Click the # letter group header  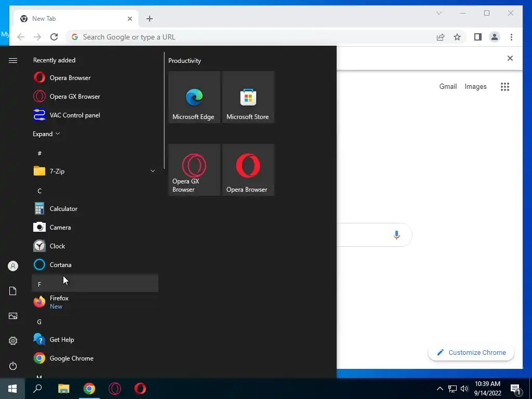click(x=39, y=153)
